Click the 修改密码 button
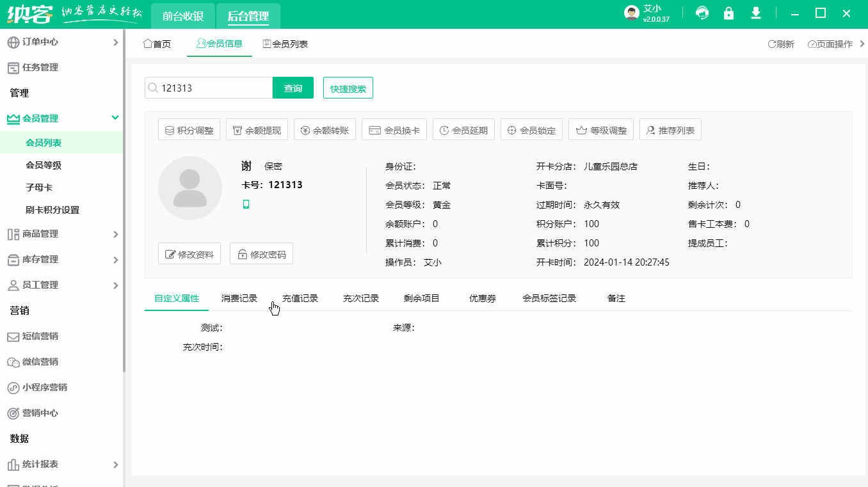Screen dimensions: 868x487 coord(261,253)
